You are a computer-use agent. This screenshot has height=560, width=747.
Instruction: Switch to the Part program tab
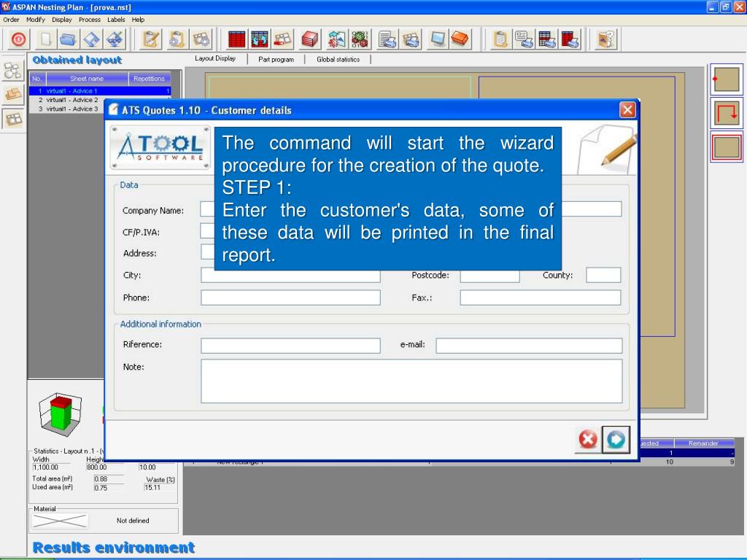click(x=276, y=60)
